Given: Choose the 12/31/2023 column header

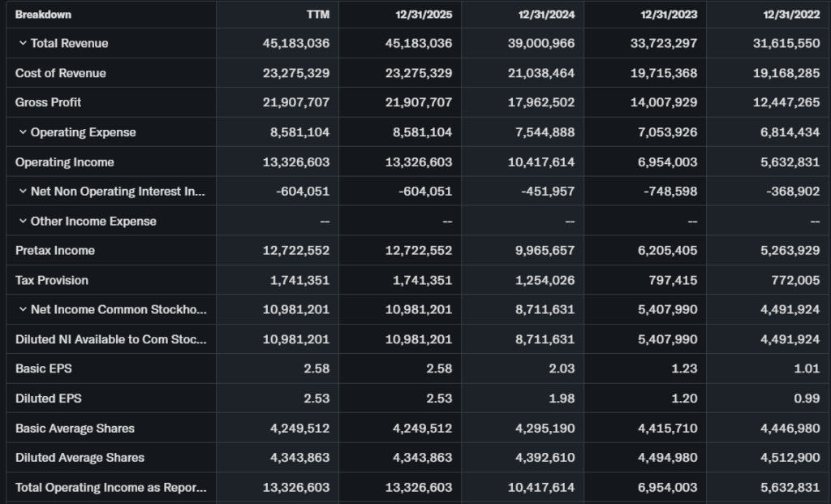Looking at the screenshot, I should coord(670,15).
